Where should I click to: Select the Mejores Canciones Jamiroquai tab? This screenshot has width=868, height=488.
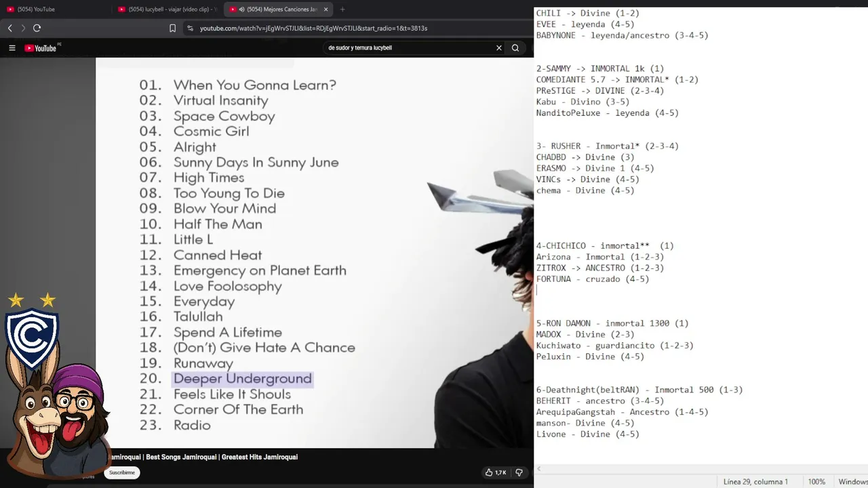coord(278,9)
